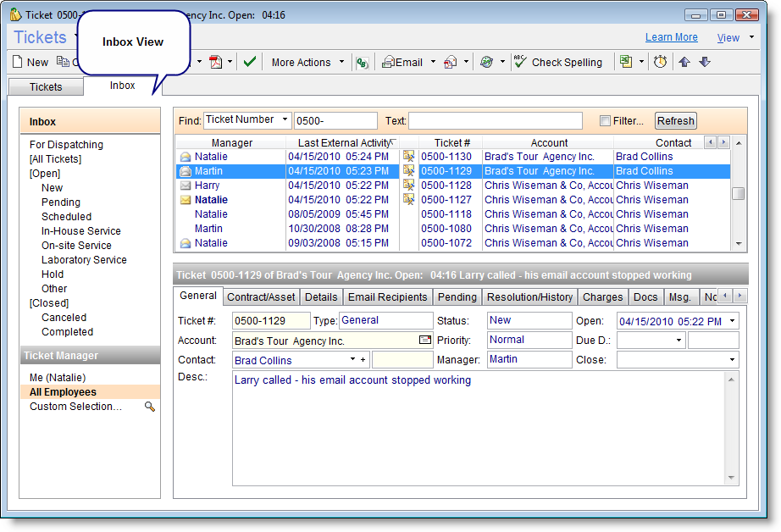Open the Find field type dropdown

coord(285,120)
